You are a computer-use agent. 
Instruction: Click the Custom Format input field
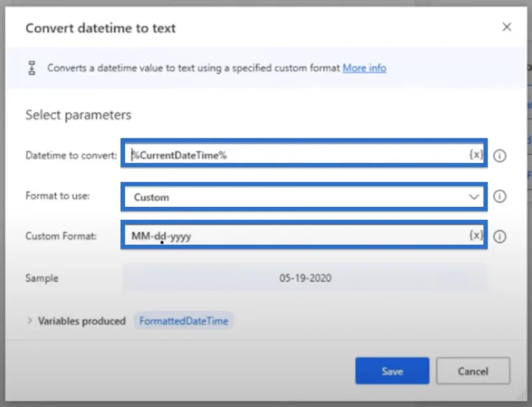[x=304, y=235]
